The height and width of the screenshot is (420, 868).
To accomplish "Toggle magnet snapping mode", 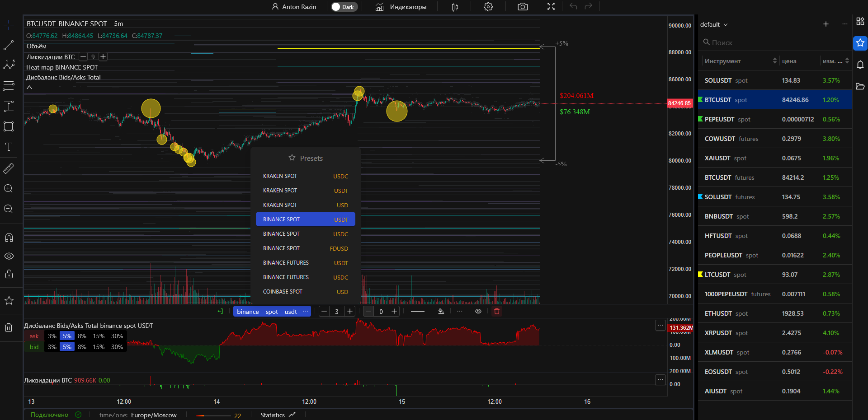I will 9,238.
